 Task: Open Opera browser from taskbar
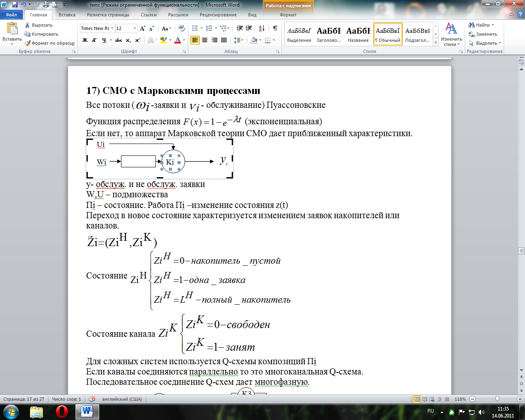[x=62, y=411]
